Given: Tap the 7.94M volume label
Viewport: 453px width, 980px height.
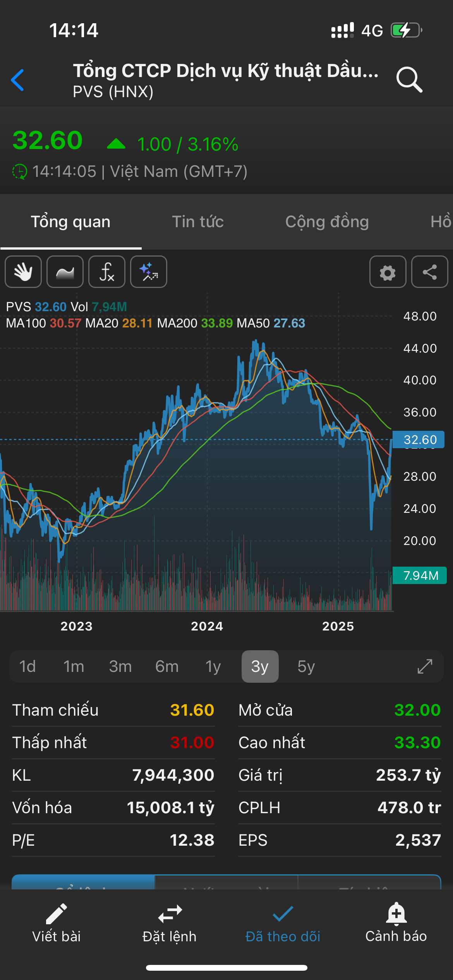Looking at the screenshot, I should pyautogui.click(x=420, y=575).
